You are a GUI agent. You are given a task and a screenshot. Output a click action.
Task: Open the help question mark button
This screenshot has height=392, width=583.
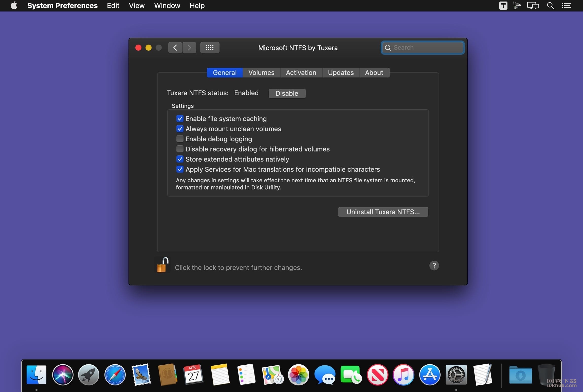(x=434, y=266)
